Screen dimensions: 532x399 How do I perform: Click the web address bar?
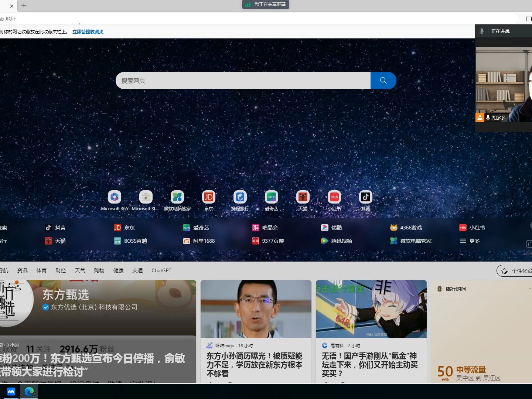coord(259,19)
